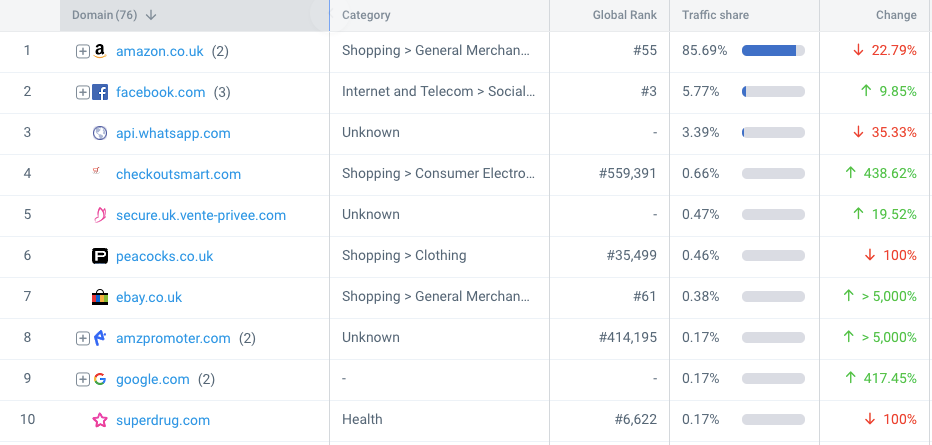The height and width of the screenshot is (445, 932).
Task: Click the amzpromoter.com favicon
Action: click(100, 338)
